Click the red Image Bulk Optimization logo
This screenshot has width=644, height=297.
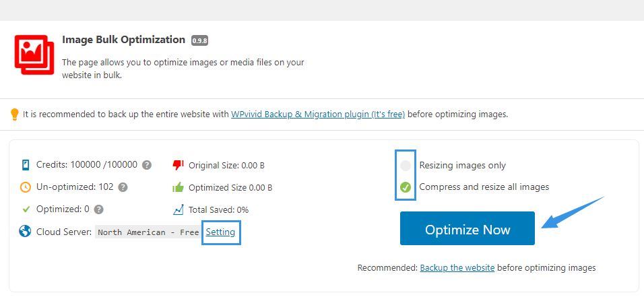pos(34,55)
